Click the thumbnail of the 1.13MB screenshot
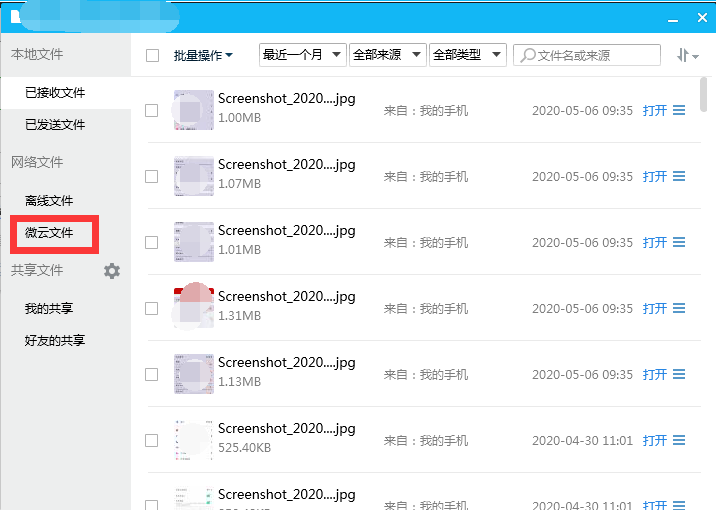 pyautogui.click(x=193, y=374)
